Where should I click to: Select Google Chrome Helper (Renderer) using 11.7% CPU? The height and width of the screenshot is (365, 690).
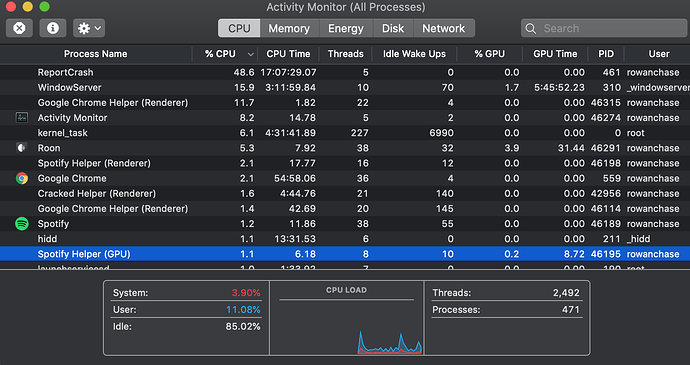[x=113, y=103]
